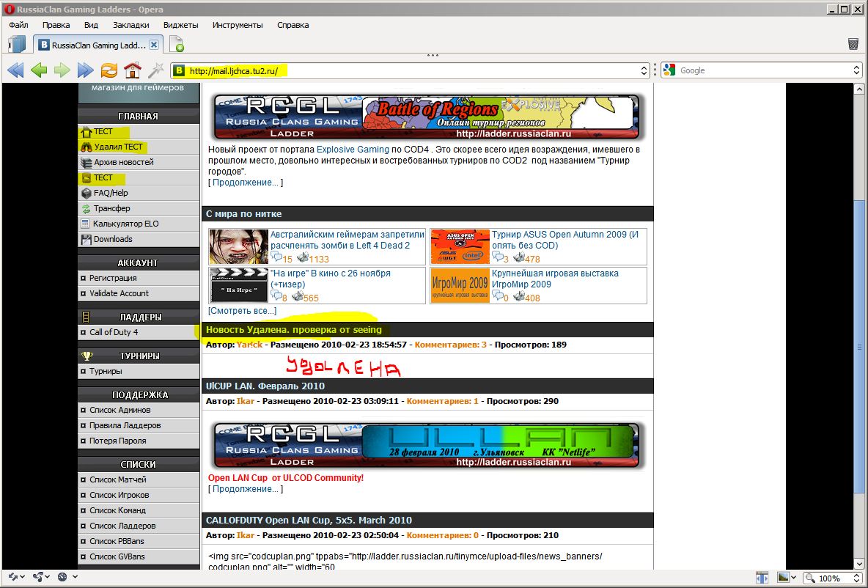Open the show images dropdown arrow

tap(793, 578)
